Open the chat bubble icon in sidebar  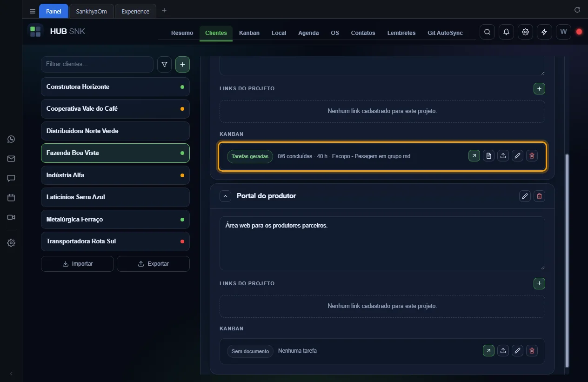11,178
